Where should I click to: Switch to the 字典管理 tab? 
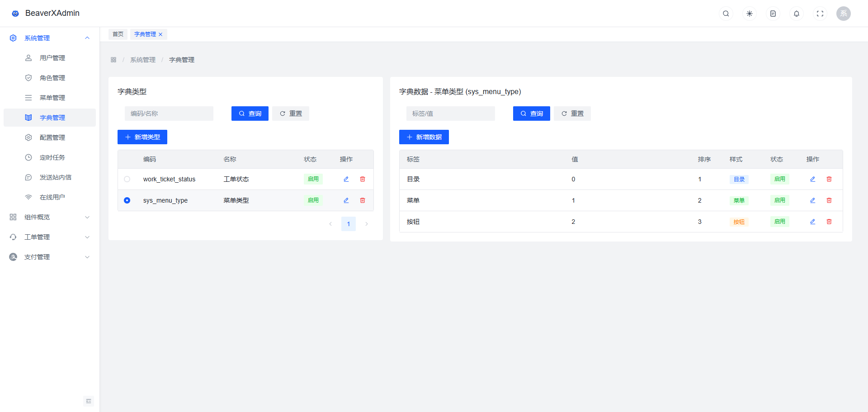tap(145, 34)
